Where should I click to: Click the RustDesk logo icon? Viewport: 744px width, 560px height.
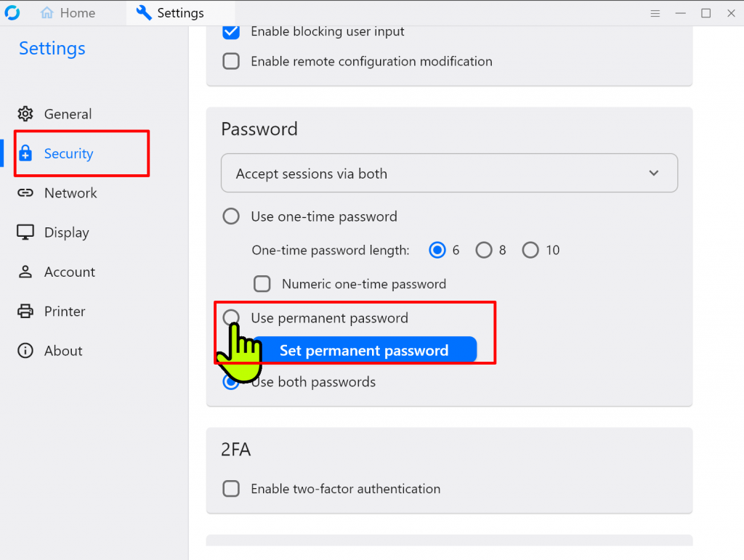12,13
